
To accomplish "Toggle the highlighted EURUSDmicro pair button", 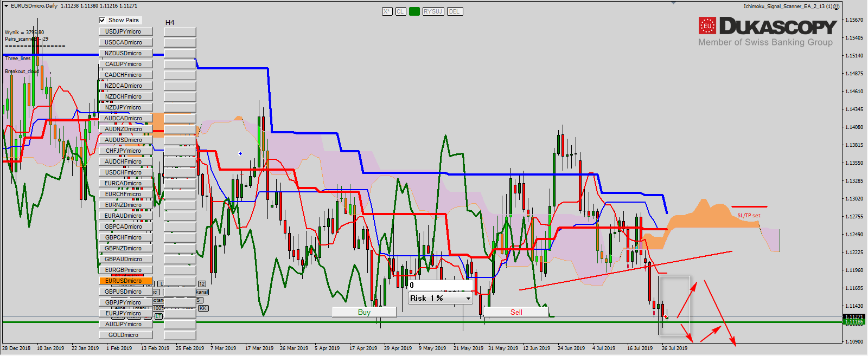I will coord(125,281).
